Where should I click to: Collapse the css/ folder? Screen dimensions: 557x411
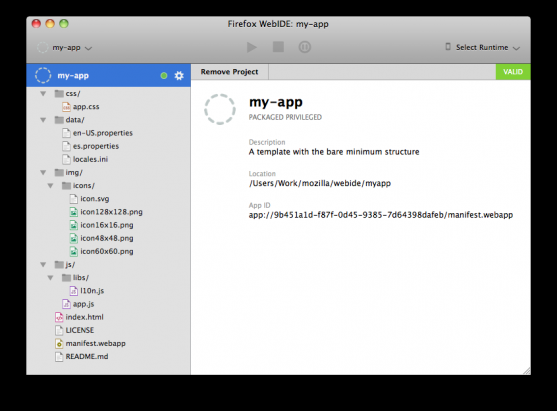(x=43, y=94)
